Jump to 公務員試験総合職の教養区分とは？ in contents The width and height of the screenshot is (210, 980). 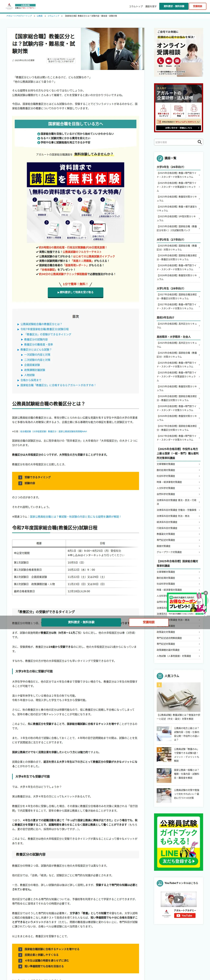(x=41, y=324)
